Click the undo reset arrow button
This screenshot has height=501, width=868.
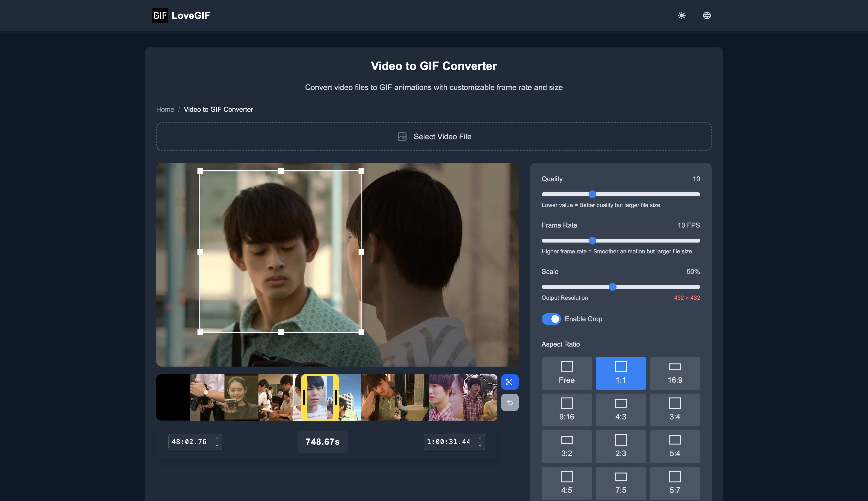(x=509, y=403)
